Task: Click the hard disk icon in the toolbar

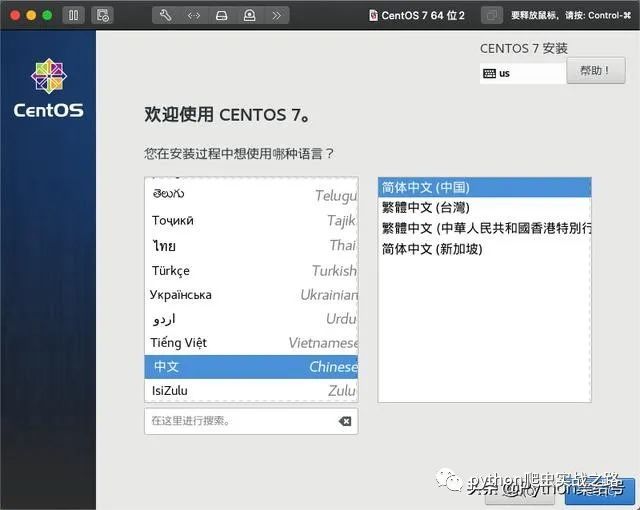Action: [x=221, y=16]
